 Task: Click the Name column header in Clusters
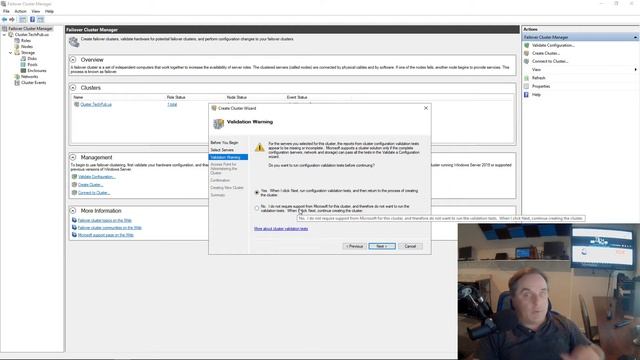(x=78, y=97)
